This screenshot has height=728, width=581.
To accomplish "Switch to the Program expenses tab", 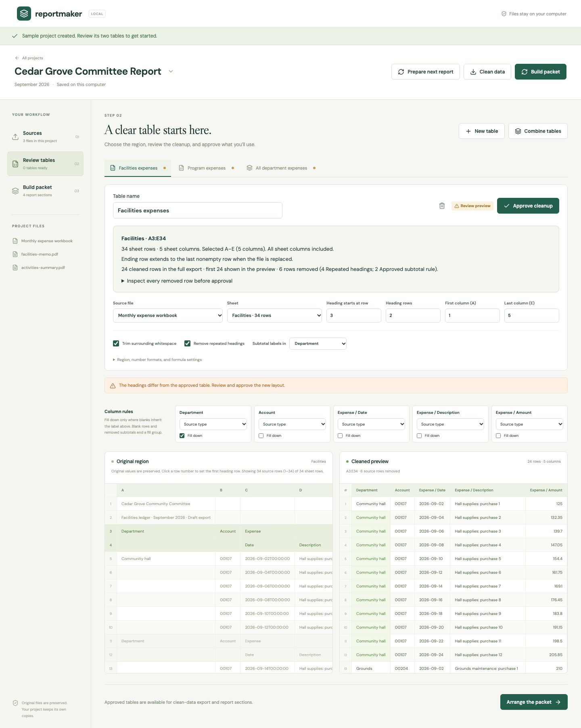I will [x=206, y=168].
